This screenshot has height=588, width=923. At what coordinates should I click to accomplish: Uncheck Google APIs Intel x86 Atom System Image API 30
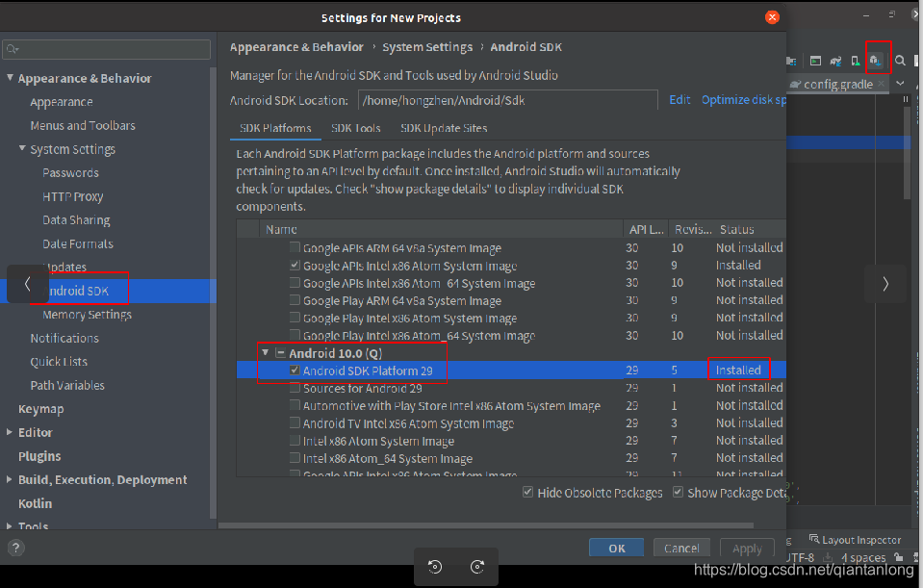pyautogui.click(x=295, y=265)
